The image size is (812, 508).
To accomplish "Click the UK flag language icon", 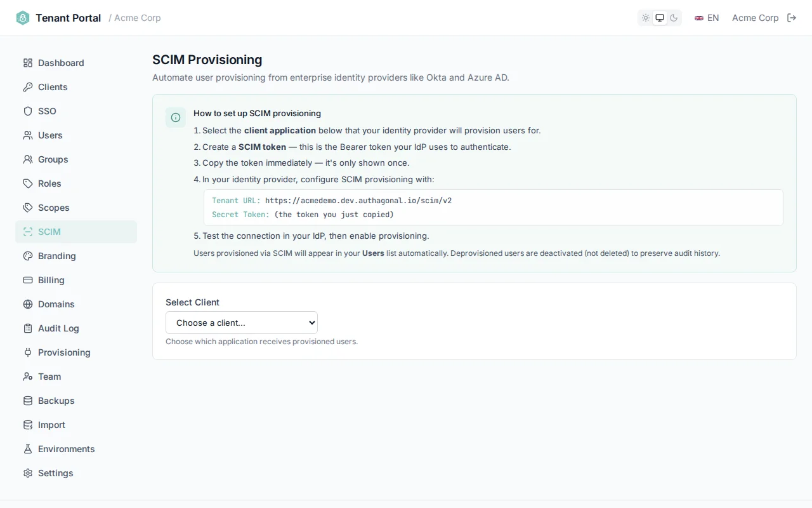I will point(699,18).
